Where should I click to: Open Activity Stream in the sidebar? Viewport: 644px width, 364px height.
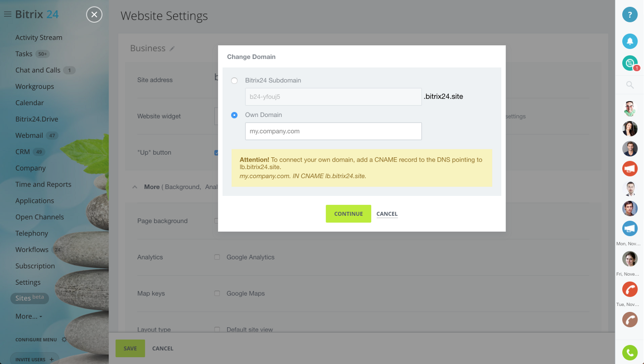39,37
